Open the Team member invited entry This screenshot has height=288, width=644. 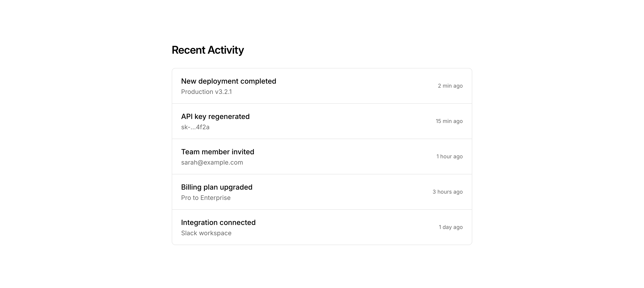pos(218,152)
